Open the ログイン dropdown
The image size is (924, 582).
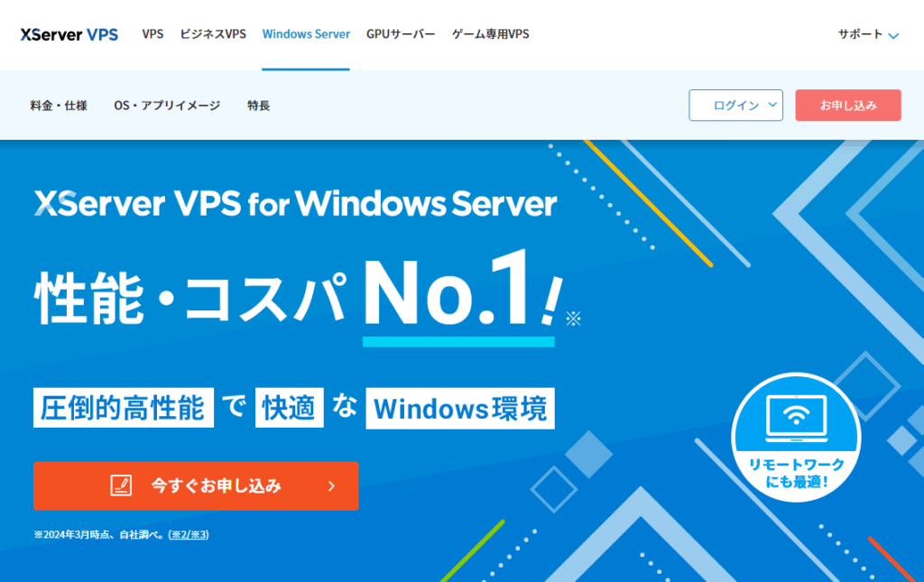735,106
